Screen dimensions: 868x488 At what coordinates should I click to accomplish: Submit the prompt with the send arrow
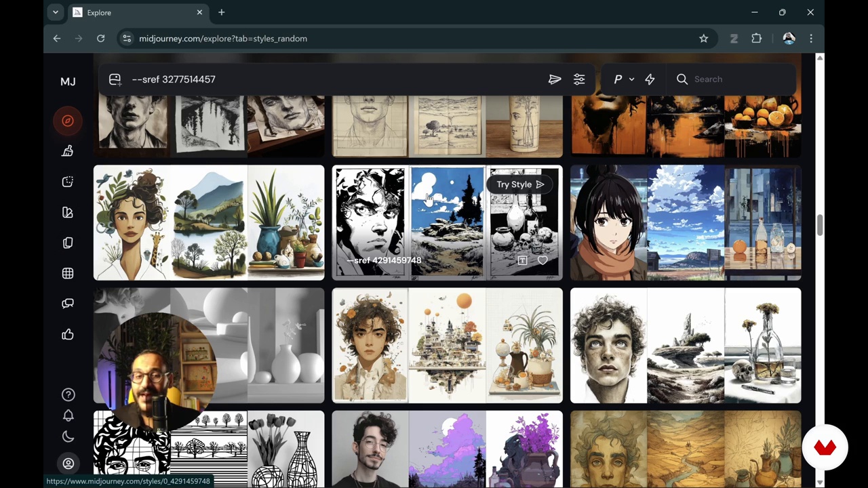555,79
